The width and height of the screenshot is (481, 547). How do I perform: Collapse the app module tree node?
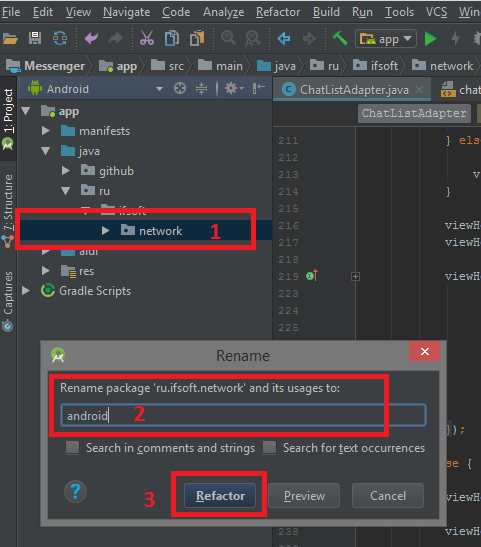[25, 111]
